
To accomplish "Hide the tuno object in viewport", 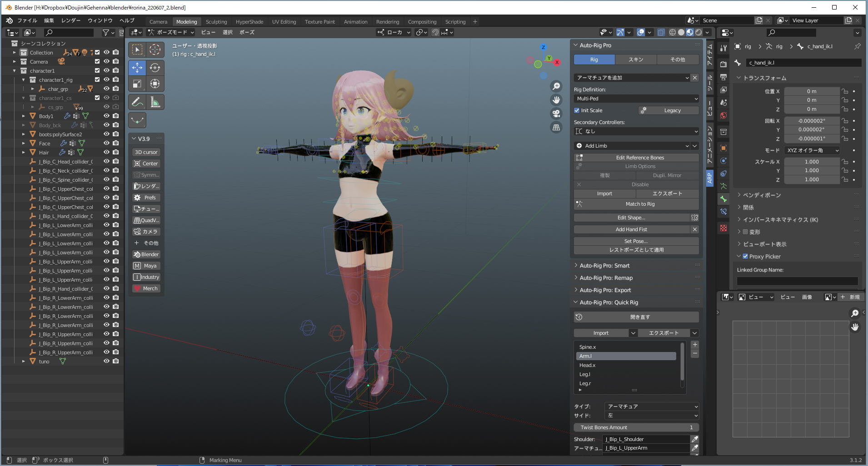I will 106,362.
